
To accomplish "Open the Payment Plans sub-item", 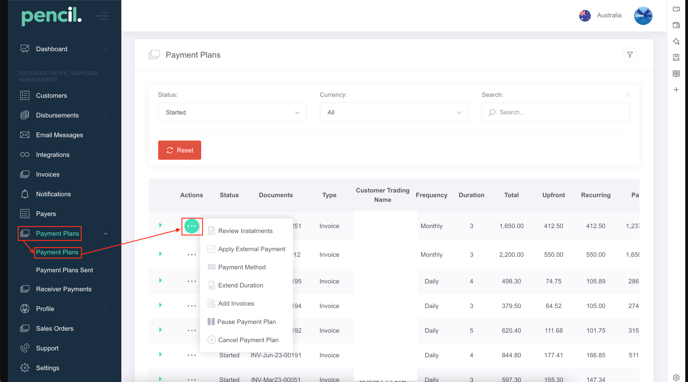I will coord(57,252).
